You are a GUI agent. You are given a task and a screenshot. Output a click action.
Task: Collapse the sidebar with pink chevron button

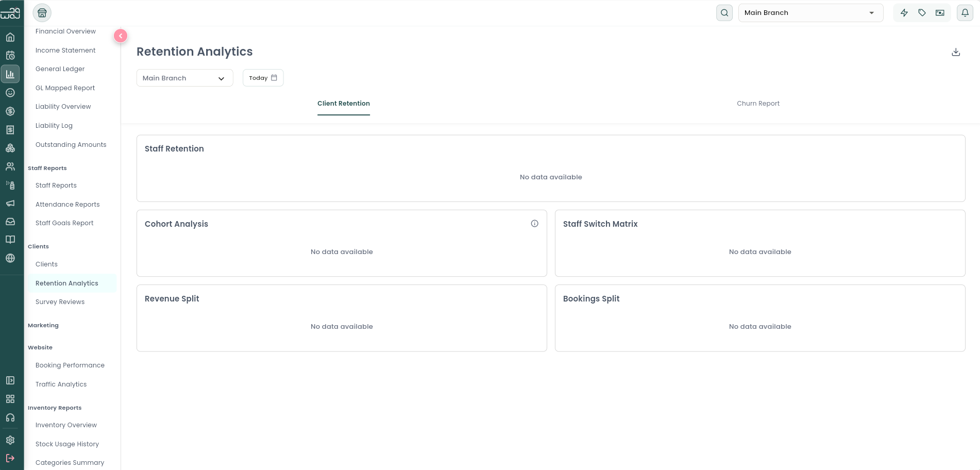121,36
